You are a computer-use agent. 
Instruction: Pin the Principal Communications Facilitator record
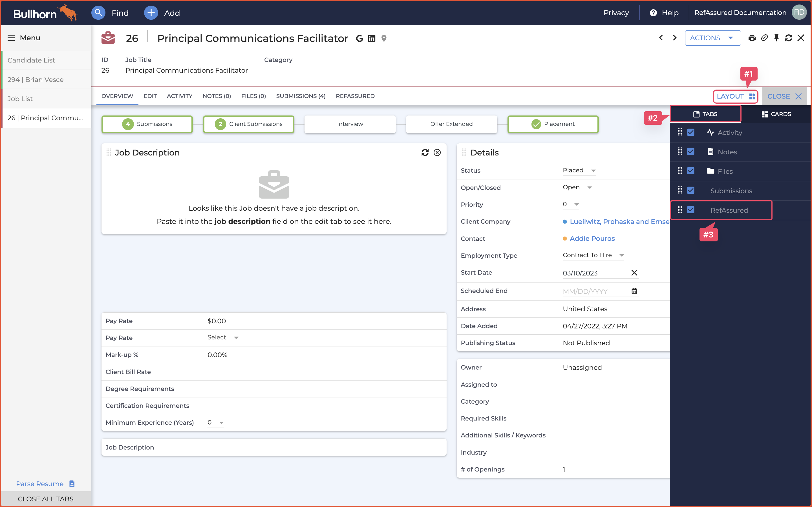(776, 38)
